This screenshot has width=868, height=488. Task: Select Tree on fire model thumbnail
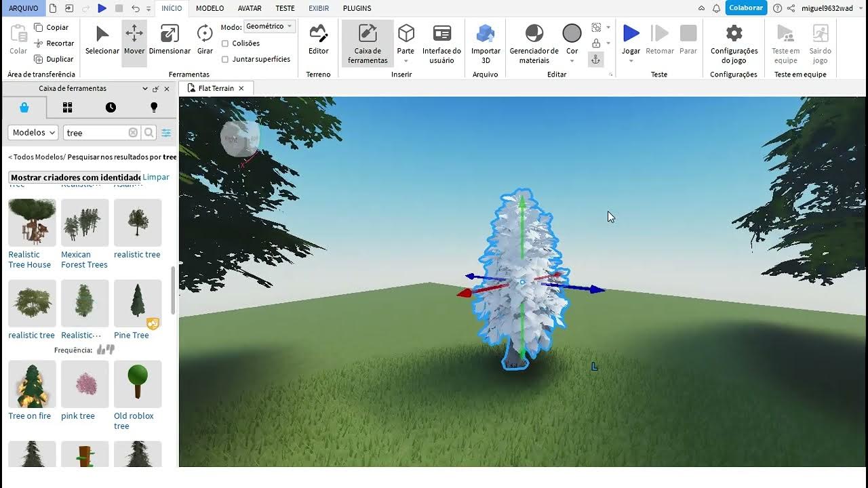[x=32, y=384]
